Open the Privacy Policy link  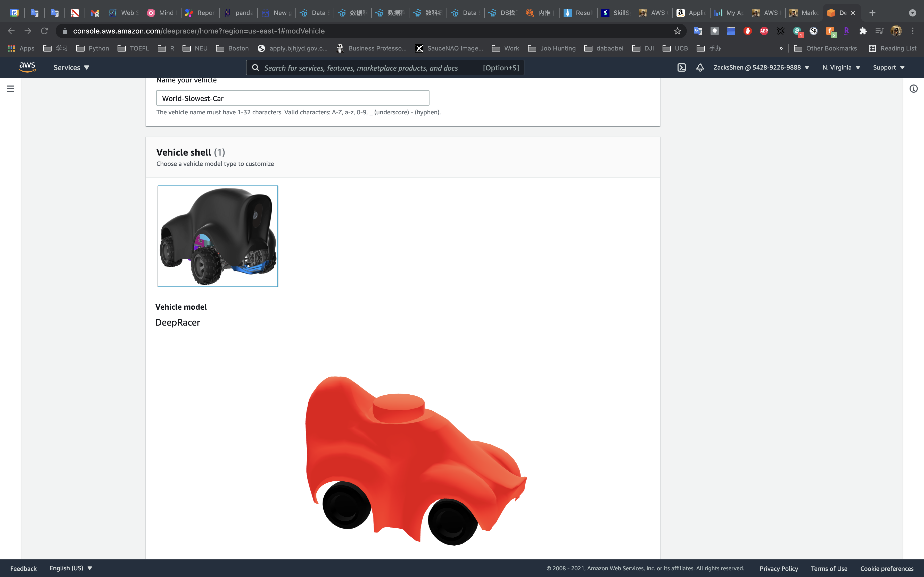tap(779, 568)
